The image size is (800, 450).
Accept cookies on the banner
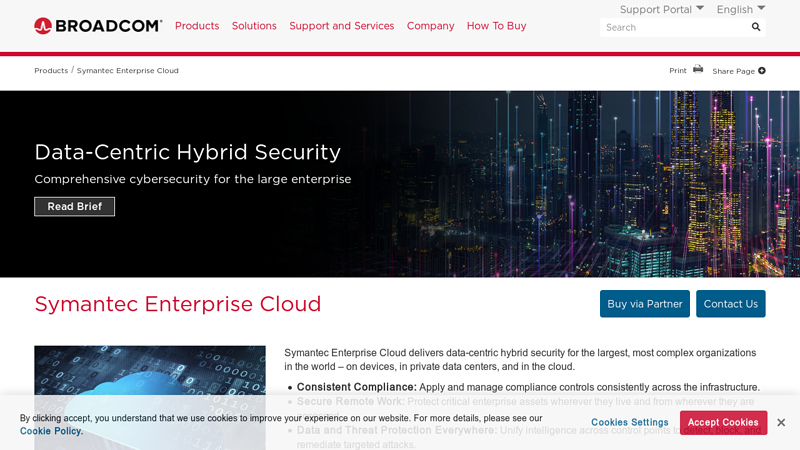click(x=723, y=422)
